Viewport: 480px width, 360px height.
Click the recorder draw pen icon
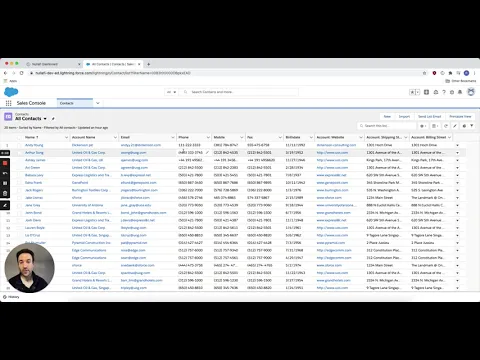pos(5,205)
